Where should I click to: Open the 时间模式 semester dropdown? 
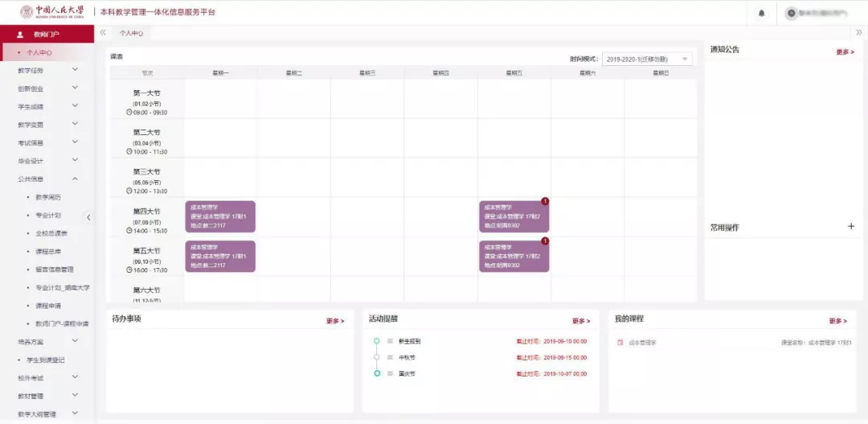pos(647,60)
